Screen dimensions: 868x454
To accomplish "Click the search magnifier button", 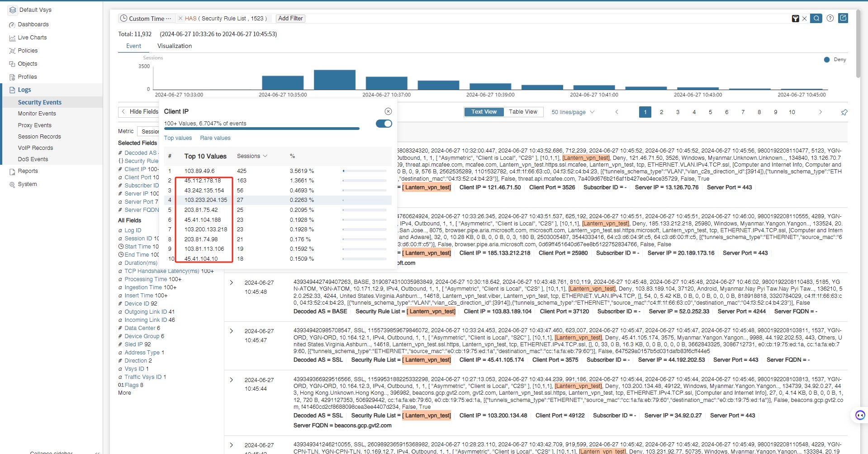I will coord(816,19).
